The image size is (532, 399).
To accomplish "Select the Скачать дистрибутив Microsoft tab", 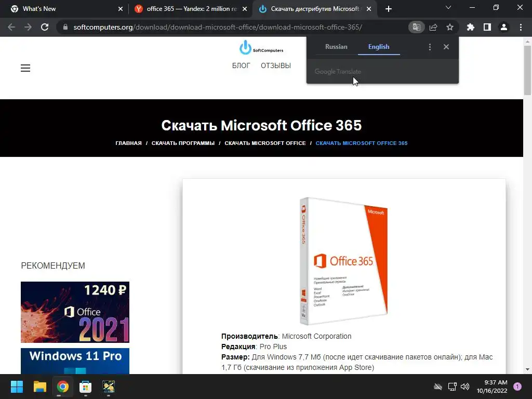I will [314, 9].
